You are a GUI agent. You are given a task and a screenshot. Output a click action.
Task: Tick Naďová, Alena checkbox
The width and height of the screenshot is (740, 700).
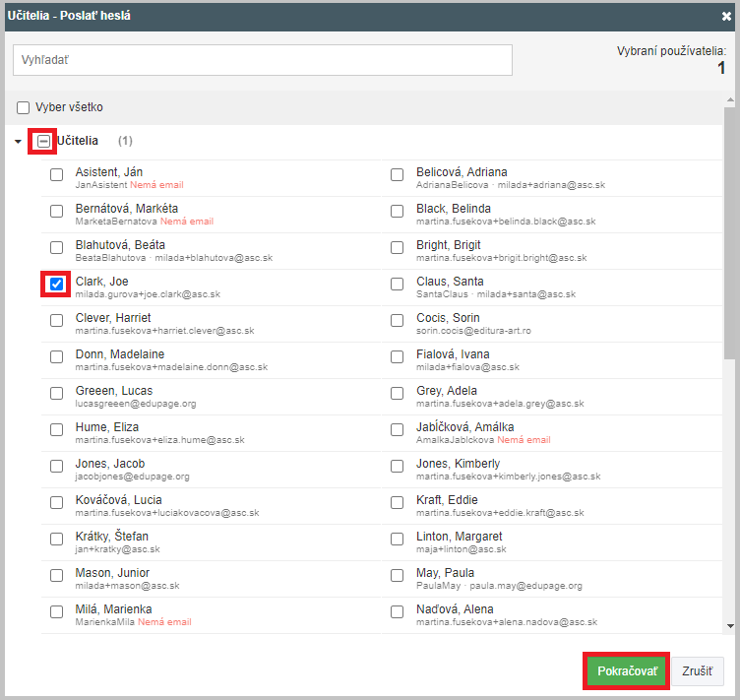398,611
